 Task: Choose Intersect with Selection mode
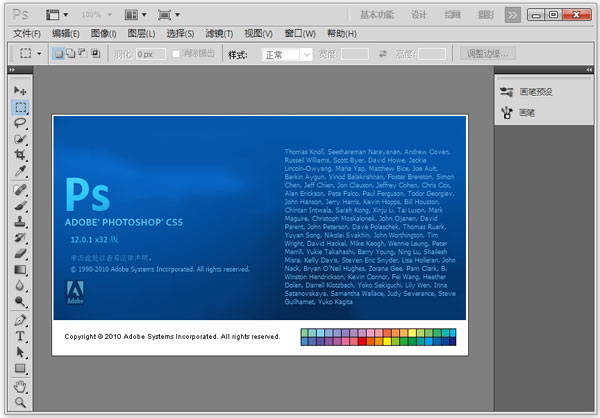coord(95,53)
